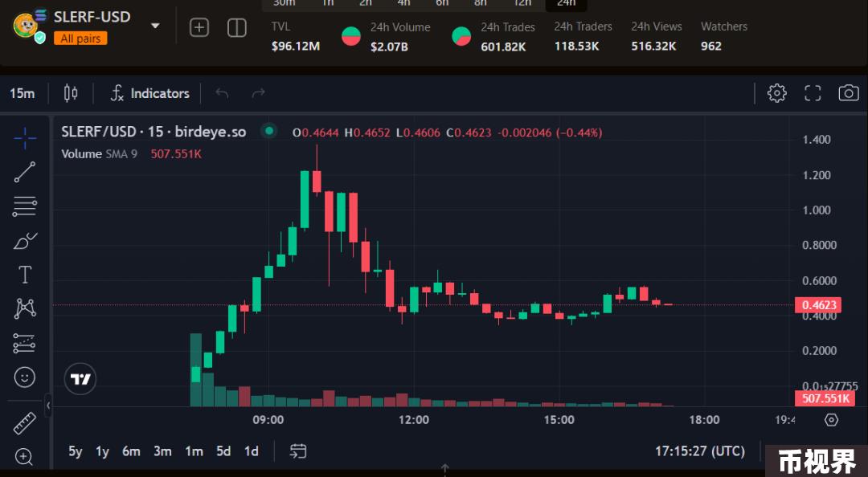
Task: Expand the SLERF-USD pair dropdown
Action: tap(156, 26)
